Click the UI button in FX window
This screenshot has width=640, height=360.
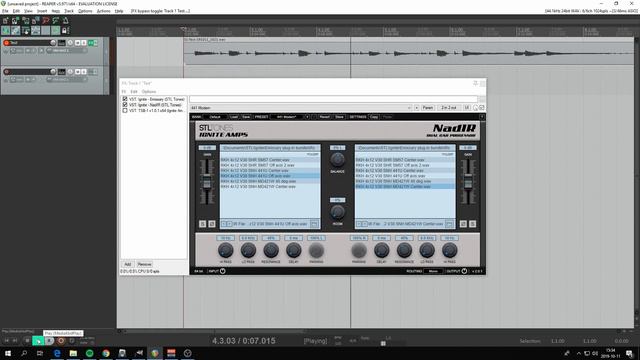pos(467,108)
